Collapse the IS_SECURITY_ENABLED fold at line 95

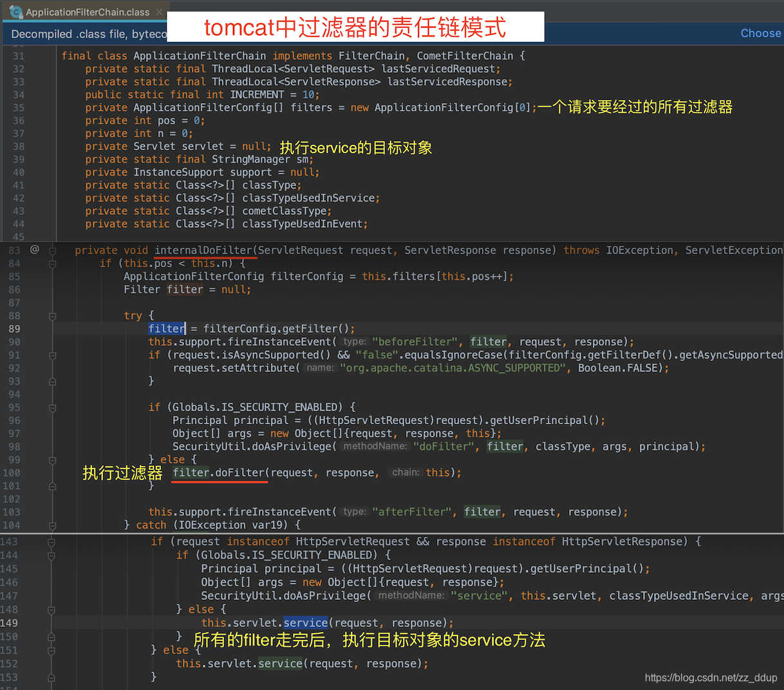(53, 407)
